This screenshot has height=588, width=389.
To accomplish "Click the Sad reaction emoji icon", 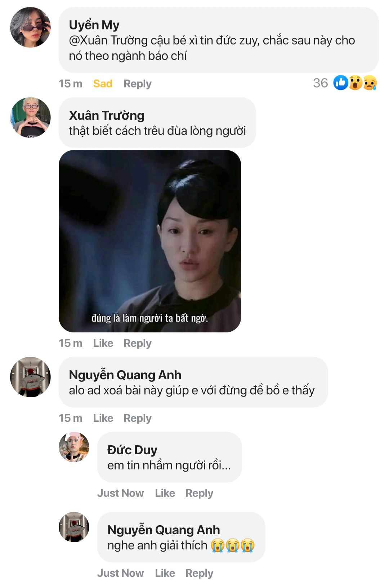I will pos(370,83).
